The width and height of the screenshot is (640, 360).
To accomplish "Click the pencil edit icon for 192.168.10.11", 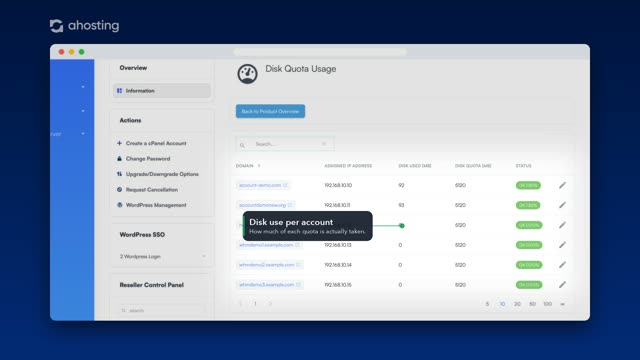I will 562,205.
